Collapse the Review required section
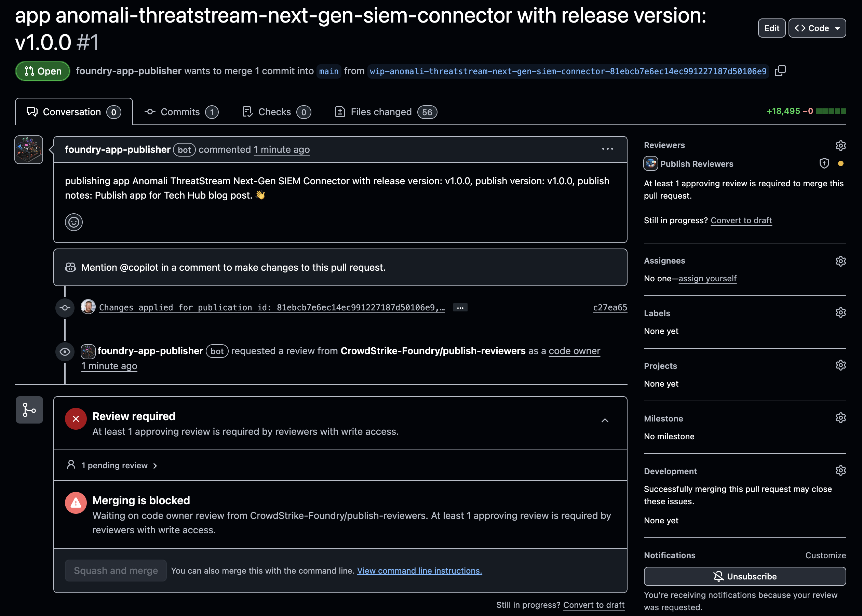 605,420
